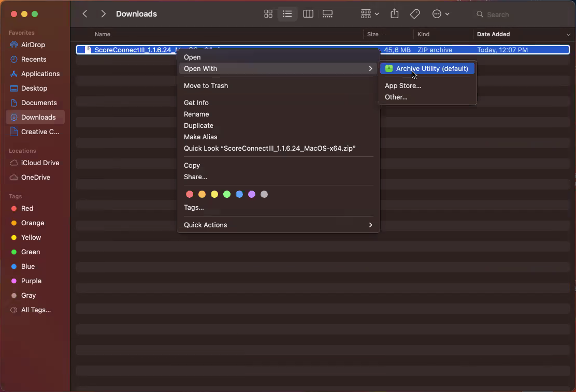Switch to icon grid view
This screenshot has height=392, width=576.
pos(268,14)
